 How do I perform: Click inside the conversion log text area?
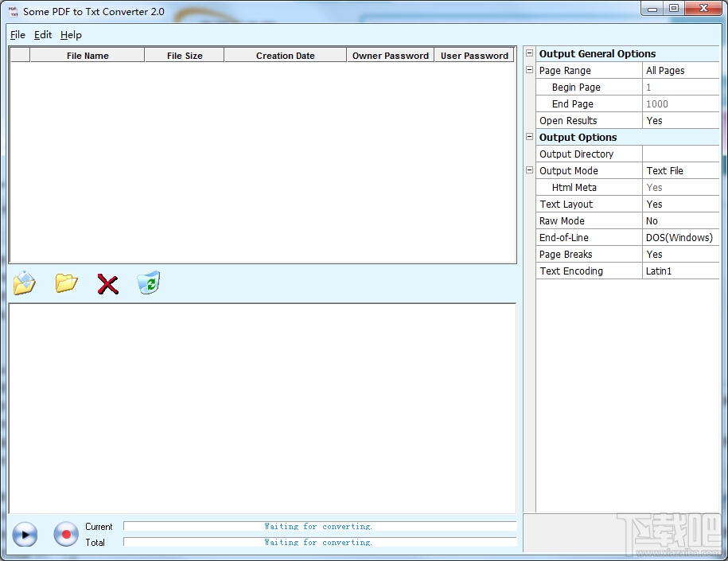coord(263,408)
